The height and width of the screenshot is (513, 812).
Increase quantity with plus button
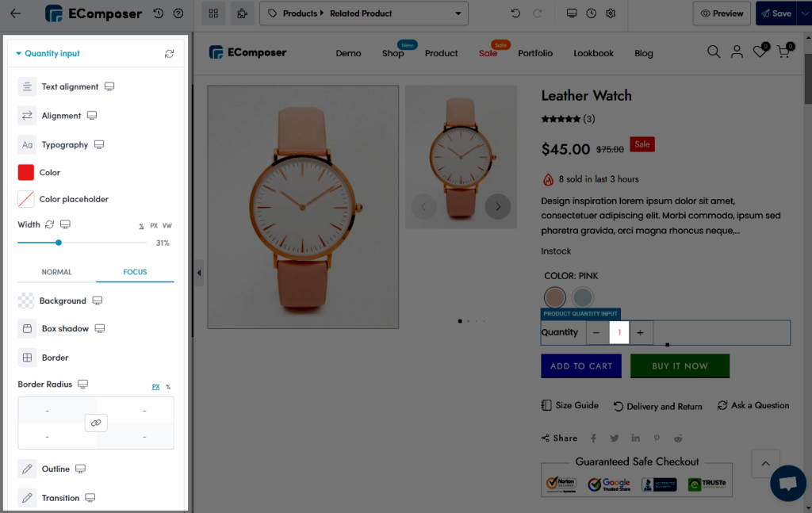[x=640, y=333]
